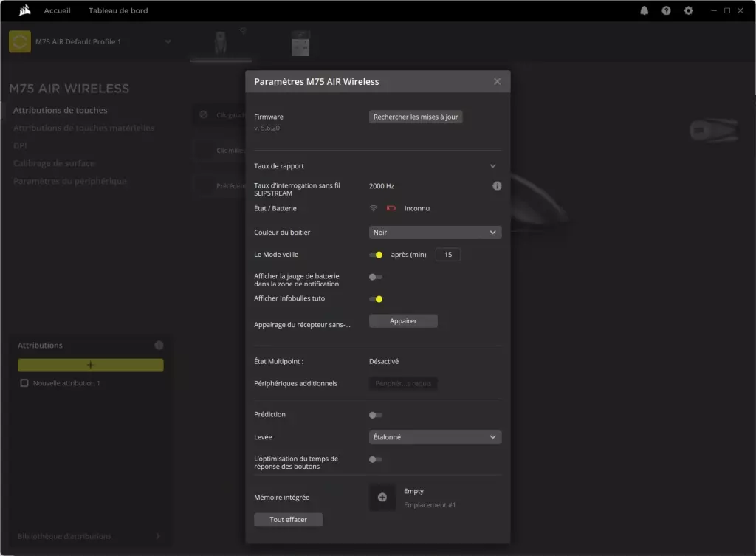Toggle battery gauge in notification area switch
This screenshot has height=556, width=756.
pyautogui.click(x=376, y=277)
